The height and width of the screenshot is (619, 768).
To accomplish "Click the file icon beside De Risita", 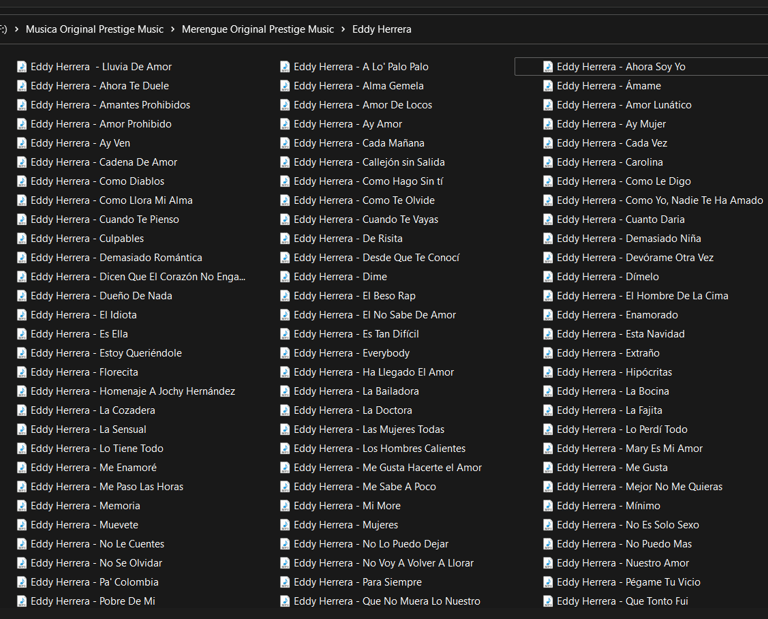I will pos(285,238).
